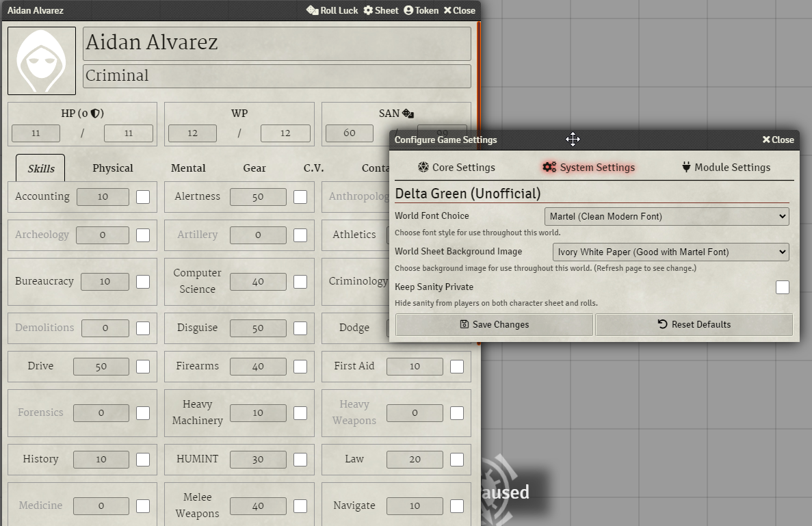Check the Drive skill checkbox
812x526 pixels.
tap(143, 367)
